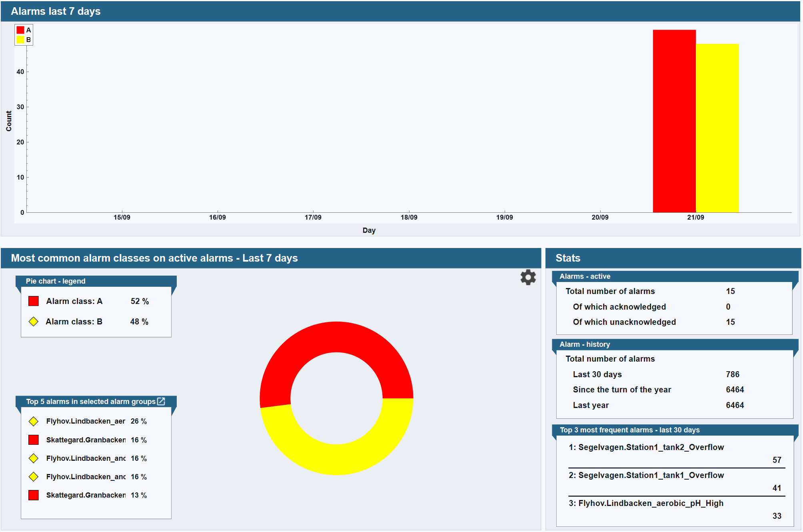The width and height of the screenshot is (803, 532).
Task: Click the 'Alarms - active' section header
Action: (x=675, y=276)
